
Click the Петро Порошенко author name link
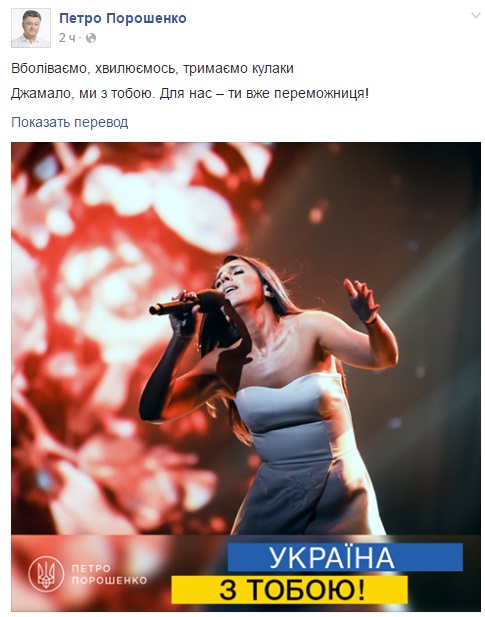(123, 18)
